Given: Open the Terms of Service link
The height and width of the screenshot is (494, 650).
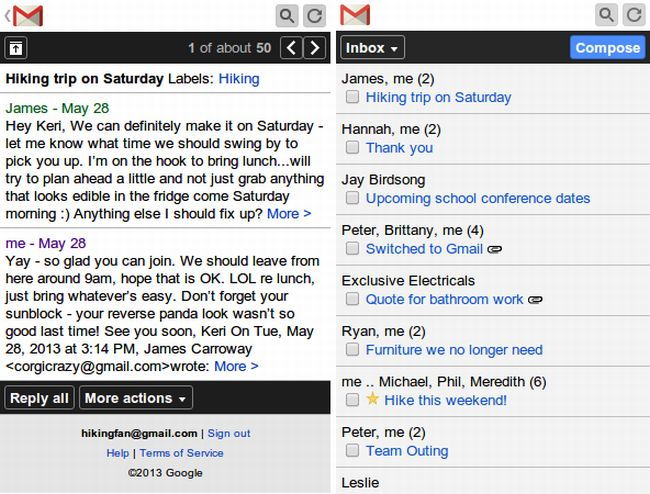Looking at the screenshot, I should 181,453.
